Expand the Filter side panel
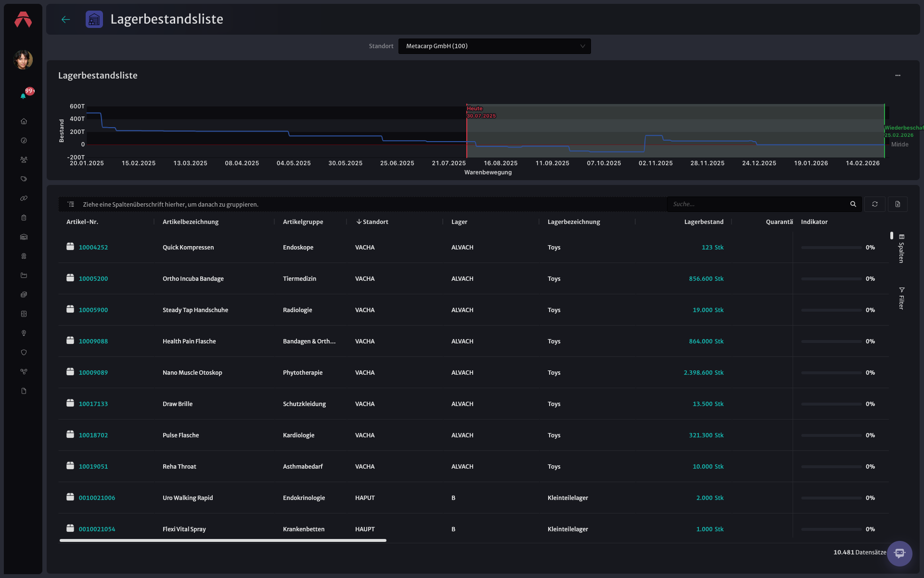The image size is (924, 578). click(901, 298)
